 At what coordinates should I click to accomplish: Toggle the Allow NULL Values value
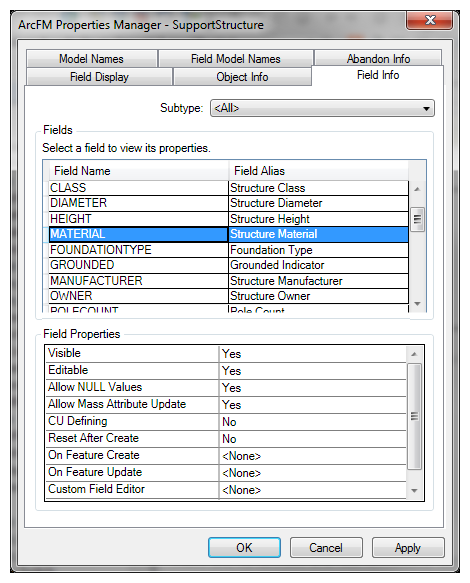click(x=312, y=388)
